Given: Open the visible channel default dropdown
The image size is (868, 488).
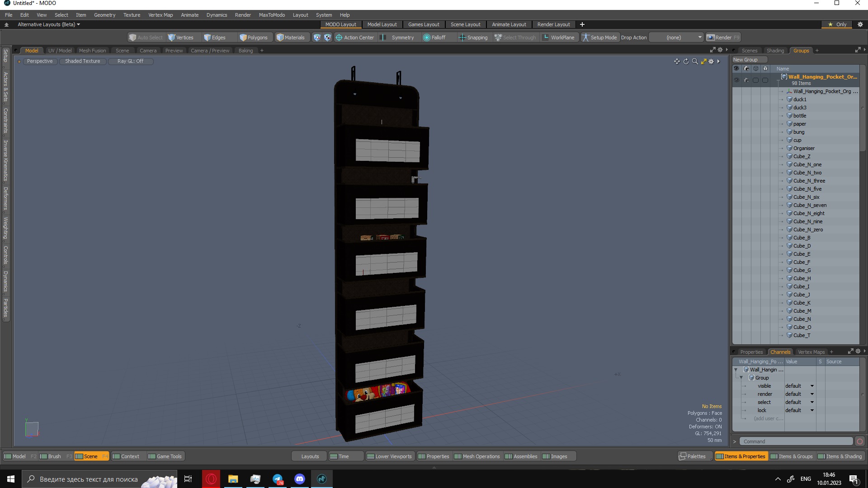Looking at the screenshot, I should click(800, 386).
